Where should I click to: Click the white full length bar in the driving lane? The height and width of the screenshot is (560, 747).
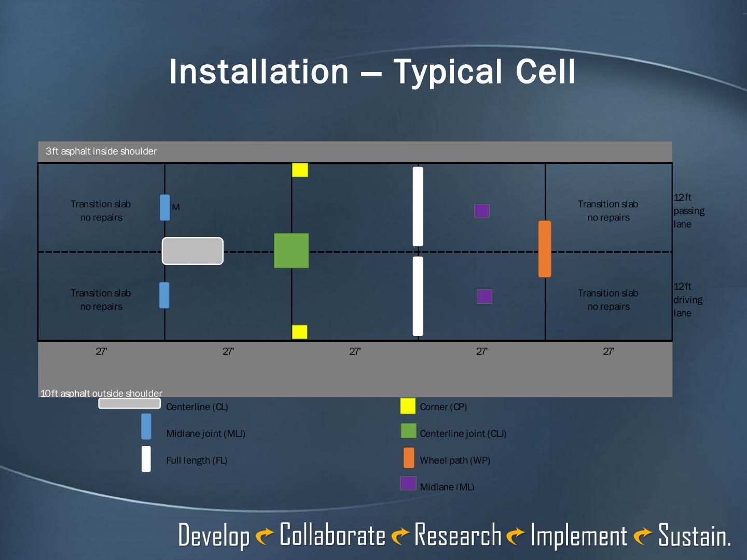[418, 296]
